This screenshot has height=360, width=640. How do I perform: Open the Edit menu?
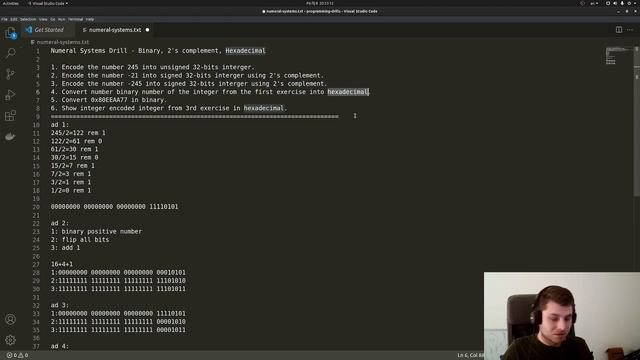tap(13, 19)
